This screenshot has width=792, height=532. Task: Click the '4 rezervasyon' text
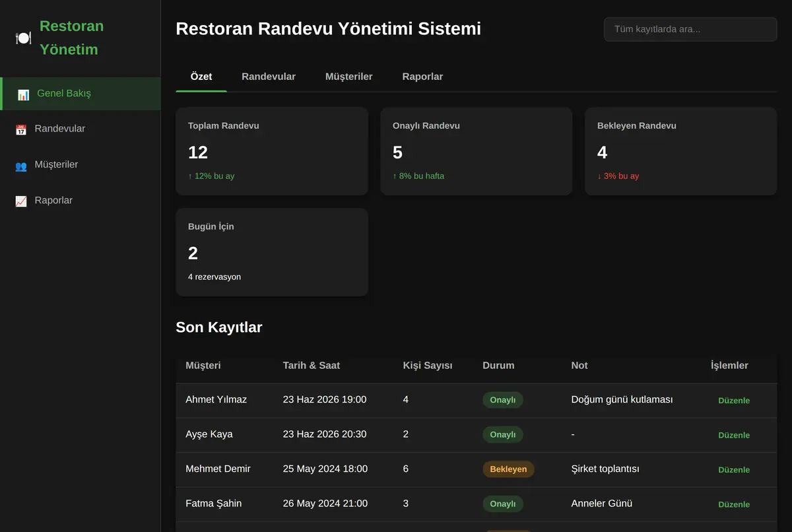point(214,277)
